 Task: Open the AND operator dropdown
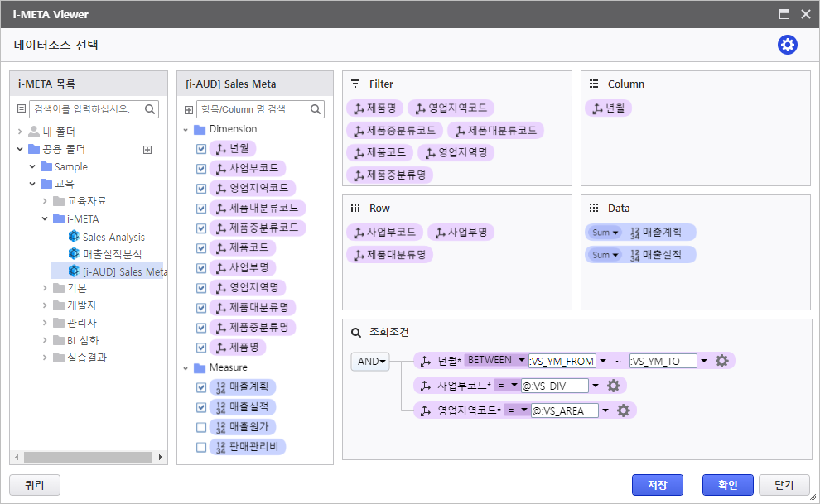point(370,362)
